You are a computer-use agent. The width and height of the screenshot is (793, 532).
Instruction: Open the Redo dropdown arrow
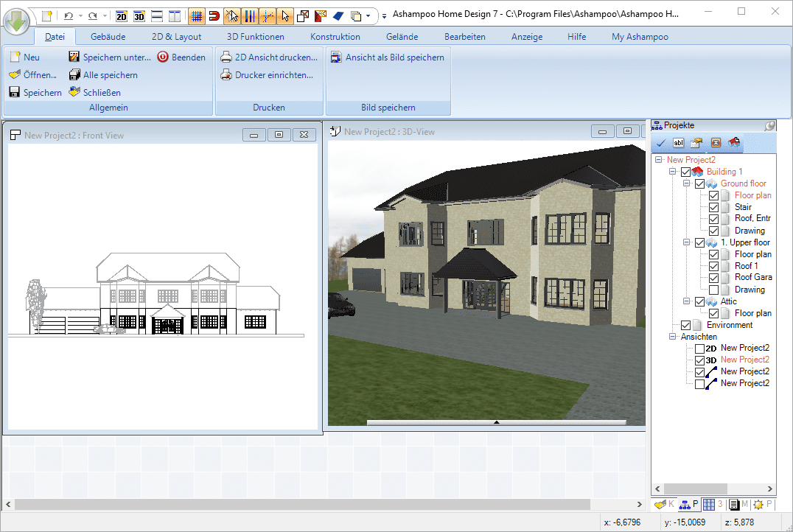pyautogui.click(x=104, y=15)
